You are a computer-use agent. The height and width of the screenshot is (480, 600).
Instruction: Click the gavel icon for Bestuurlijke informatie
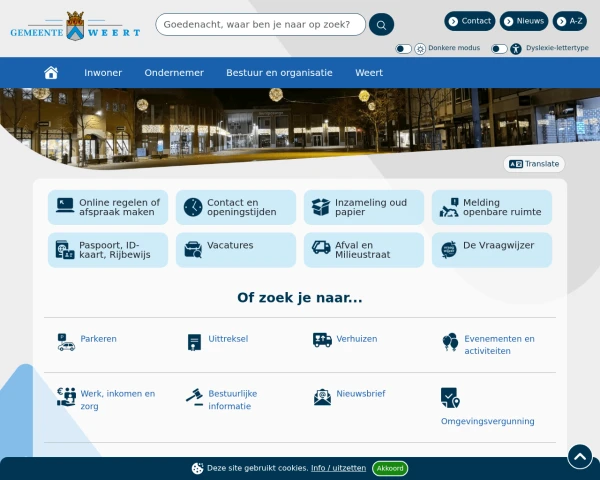click(x=194, y=397)
